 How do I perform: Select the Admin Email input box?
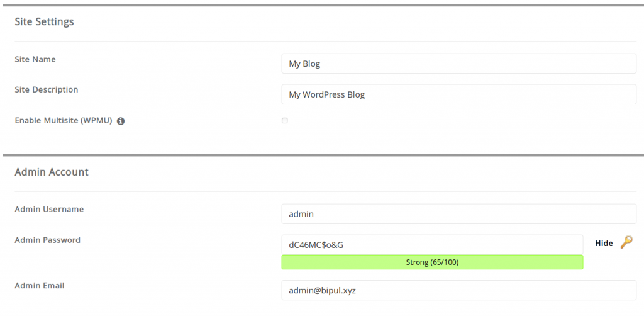[x=458, y=291]
